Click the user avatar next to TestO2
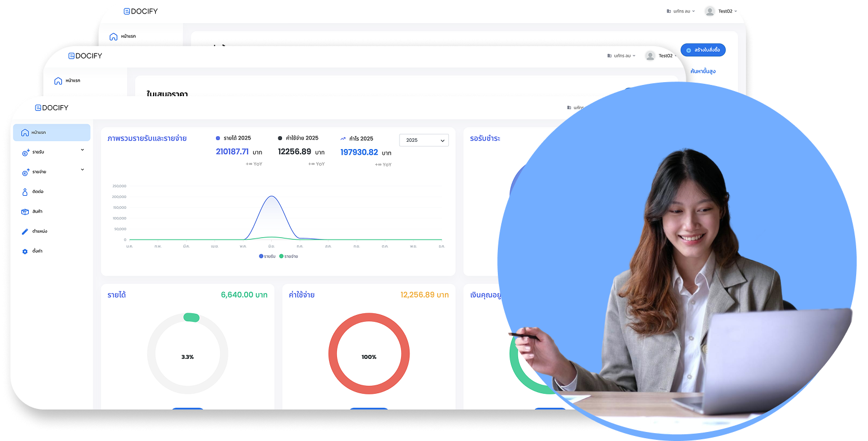Viewport: 868px width, 441px height. click(x=651, y=56)
